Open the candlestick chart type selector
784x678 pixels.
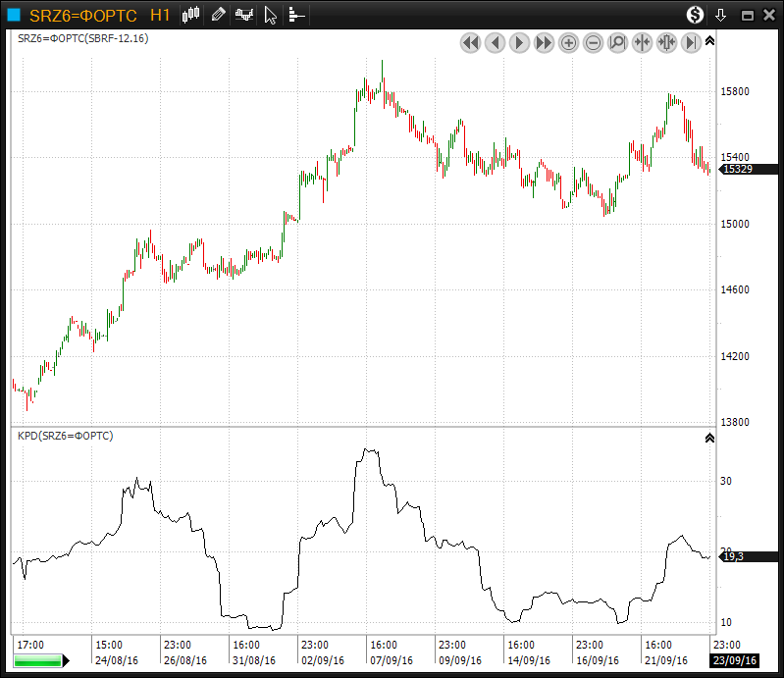pyautogui.click(x=191, y=15)
